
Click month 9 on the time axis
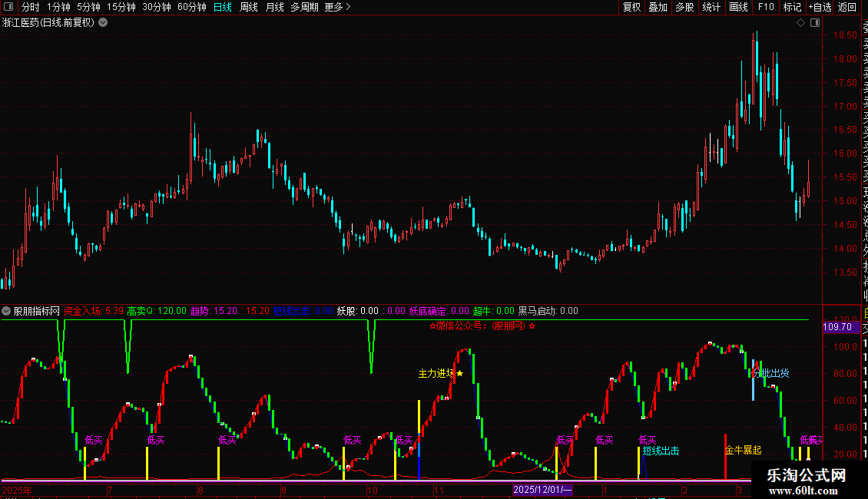283,490
